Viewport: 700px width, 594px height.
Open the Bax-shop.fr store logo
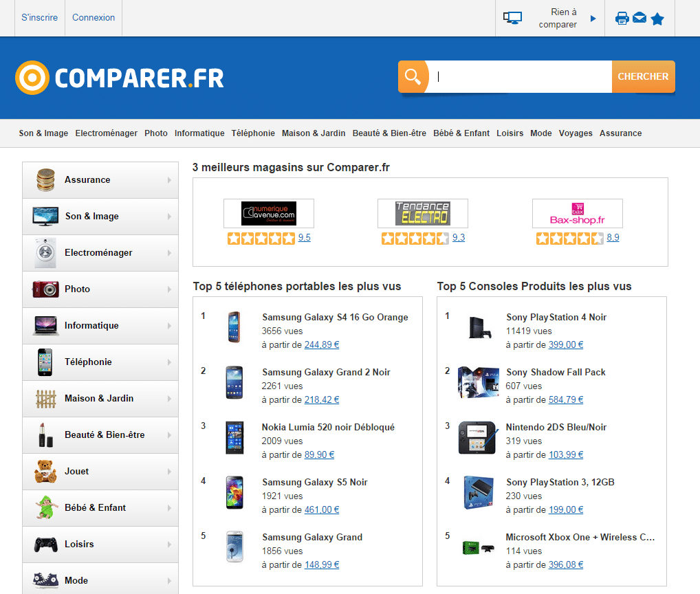pyautogui.click(x=577, y=213)
